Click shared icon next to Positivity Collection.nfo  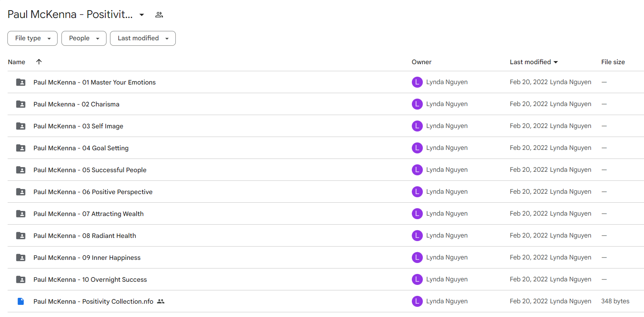coord(161,301)
